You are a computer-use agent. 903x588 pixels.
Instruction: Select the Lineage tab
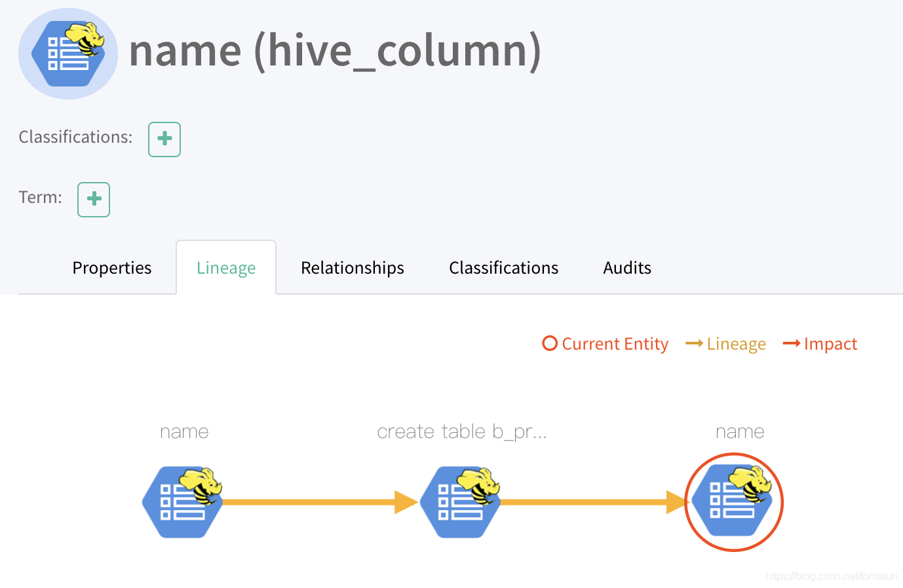[x=226, y=268]
